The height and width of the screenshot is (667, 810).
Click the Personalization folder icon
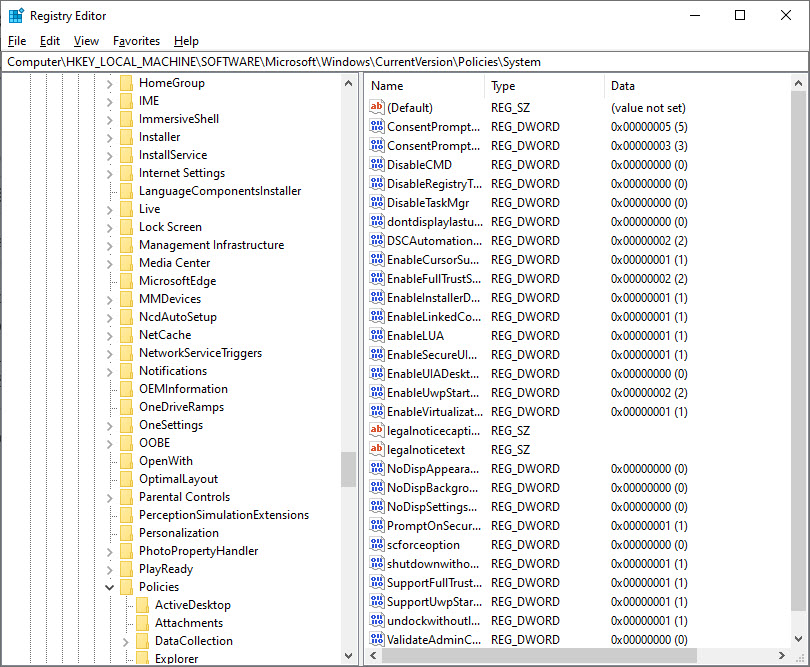[126, 533]
